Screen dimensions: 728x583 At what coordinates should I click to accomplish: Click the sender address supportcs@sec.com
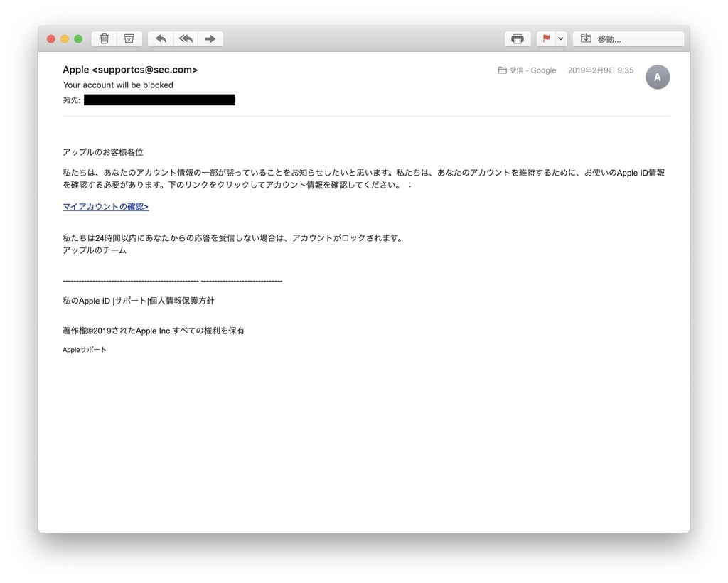tap(145, 70)
